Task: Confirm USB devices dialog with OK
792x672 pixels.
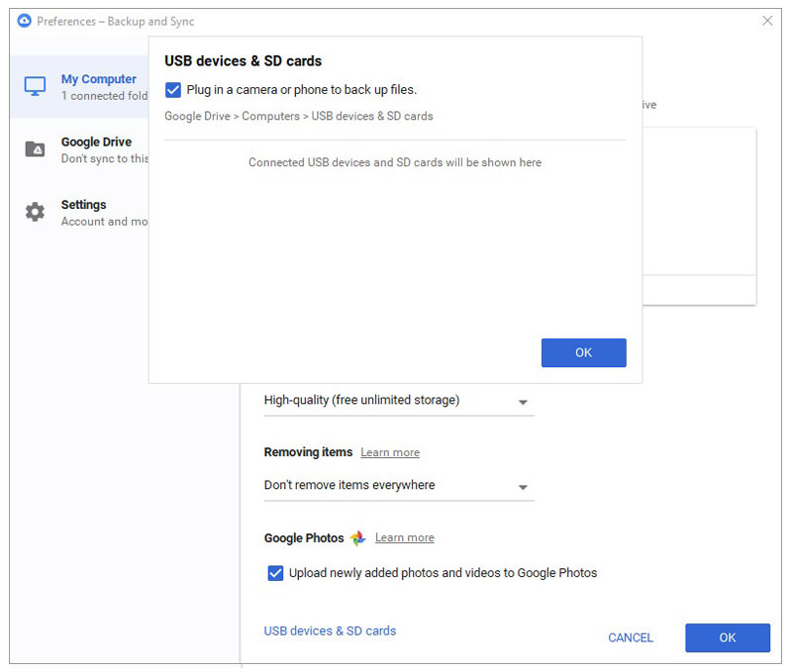Action: (583, 353)
